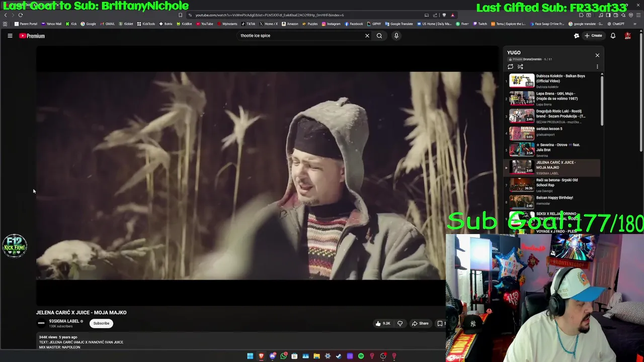Open Spotify from the taskbar
Viewport: 644px width, 362px height.
click(361, 356)
